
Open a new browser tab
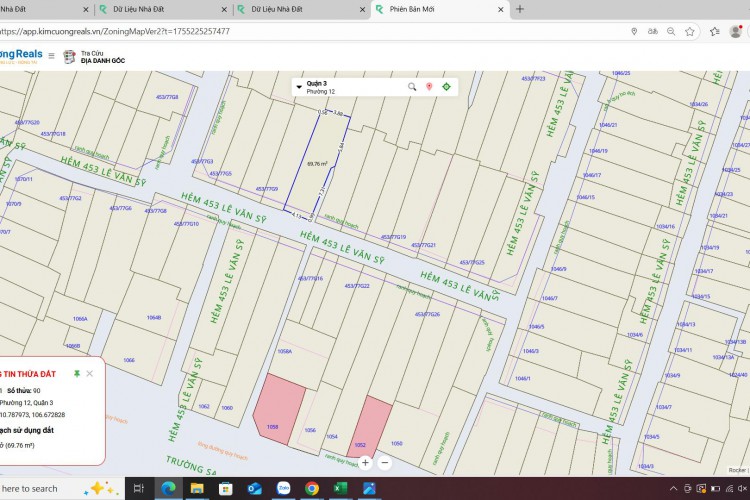click(519, 9)
